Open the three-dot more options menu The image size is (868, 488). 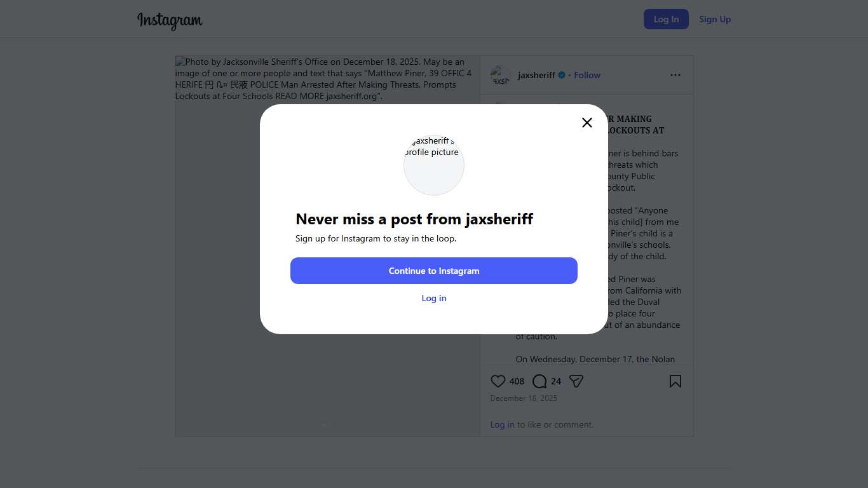675,75
